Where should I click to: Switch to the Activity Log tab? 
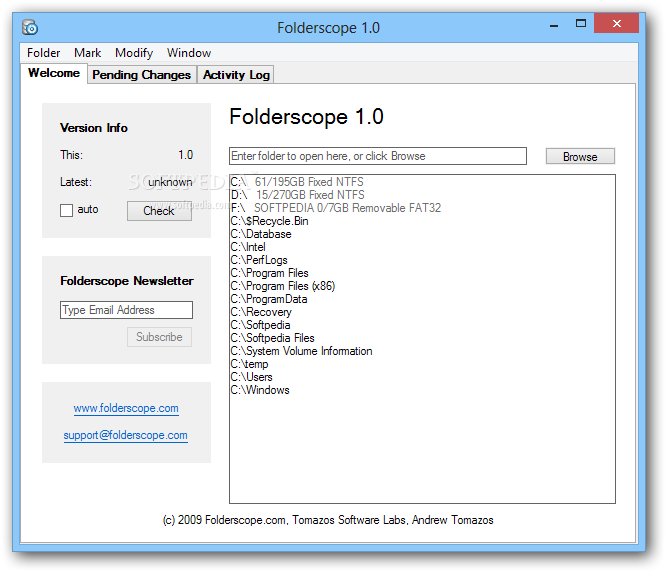tap(236, 75)
